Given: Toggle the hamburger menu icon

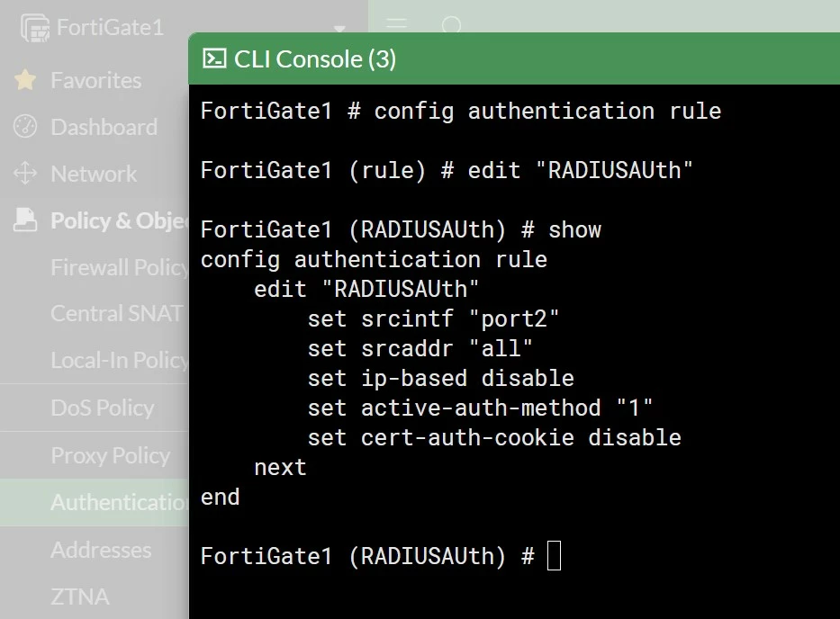Looking at the screenshot, I should pos(397,24).
